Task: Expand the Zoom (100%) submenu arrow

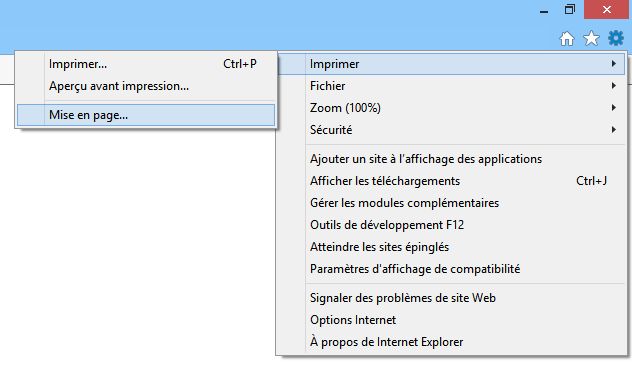Action: coord(613,108)
